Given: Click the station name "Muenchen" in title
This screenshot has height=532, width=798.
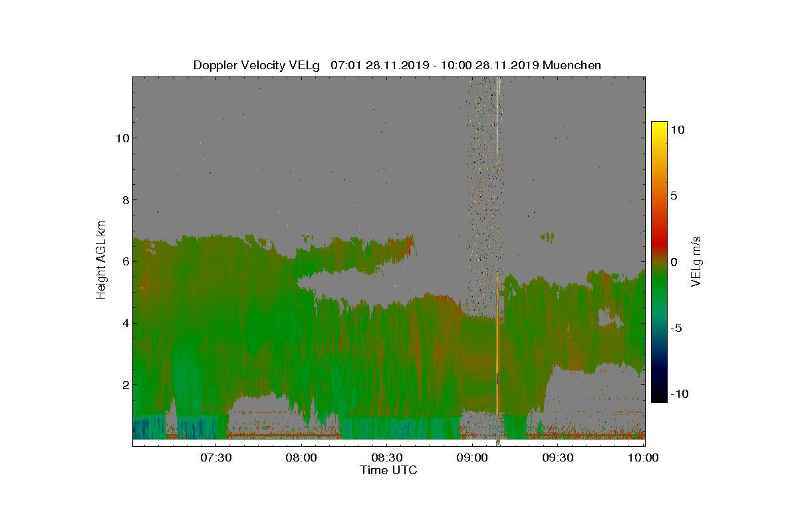Looking at the screenshot, I should tap(572, 65).
